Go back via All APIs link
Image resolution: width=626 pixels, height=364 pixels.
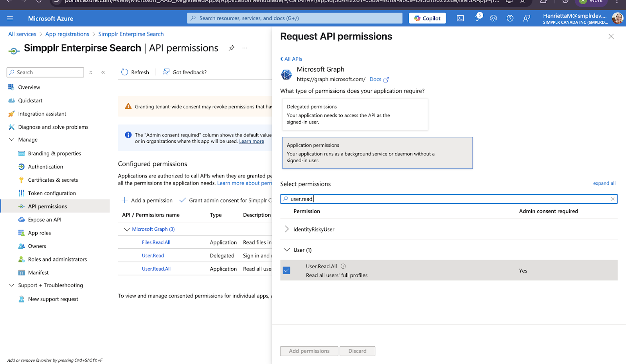291,59
